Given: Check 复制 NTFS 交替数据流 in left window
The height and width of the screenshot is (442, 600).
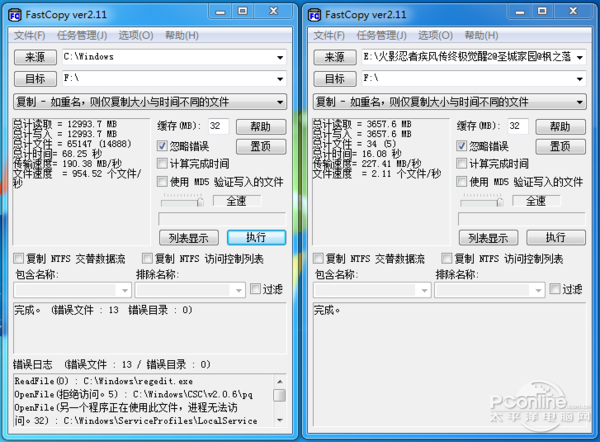Looking at the screenshot, I should pyautogui.click(x=18, y=259).
